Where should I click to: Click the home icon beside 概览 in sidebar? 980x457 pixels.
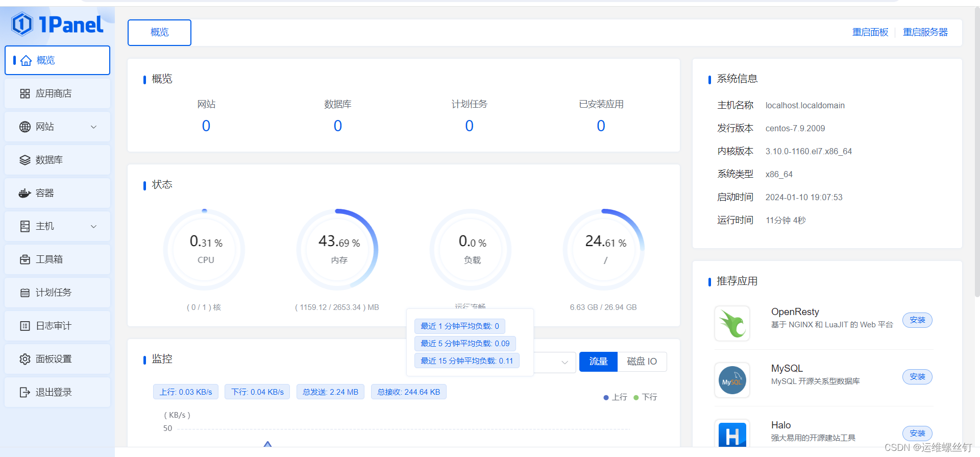tap(26, 60)
